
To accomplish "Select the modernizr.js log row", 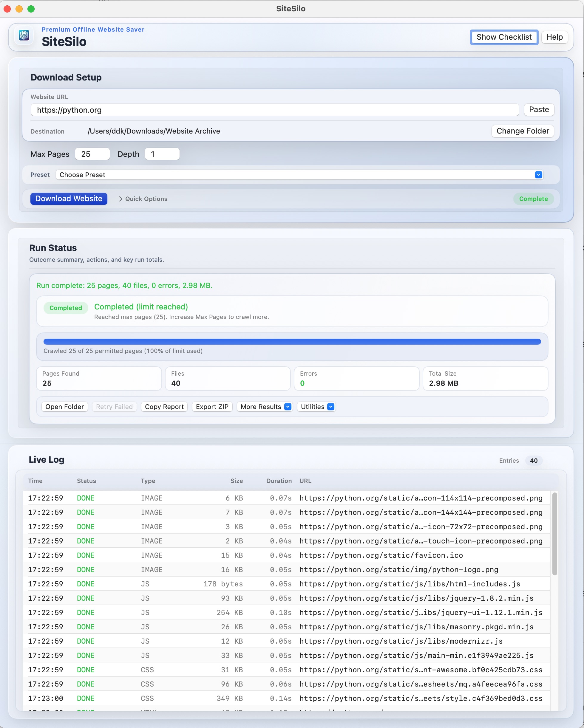I will [x=286, y=641].
